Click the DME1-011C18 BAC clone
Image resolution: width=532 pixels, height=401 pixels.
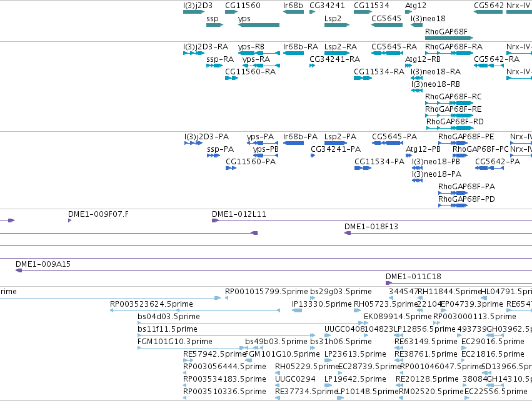[x=459, y=283]
